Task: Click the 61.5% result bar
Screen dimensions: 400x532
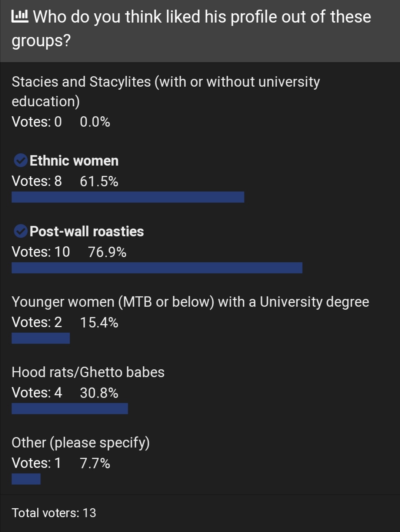Action: pos(128,197)
